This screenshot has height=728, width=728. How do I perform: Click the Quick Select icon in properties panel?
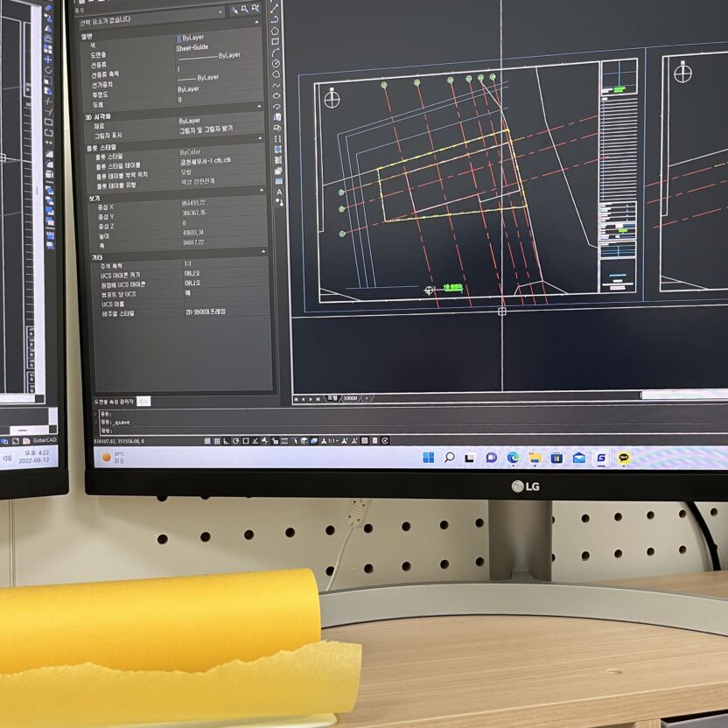(x=235, y=11)
